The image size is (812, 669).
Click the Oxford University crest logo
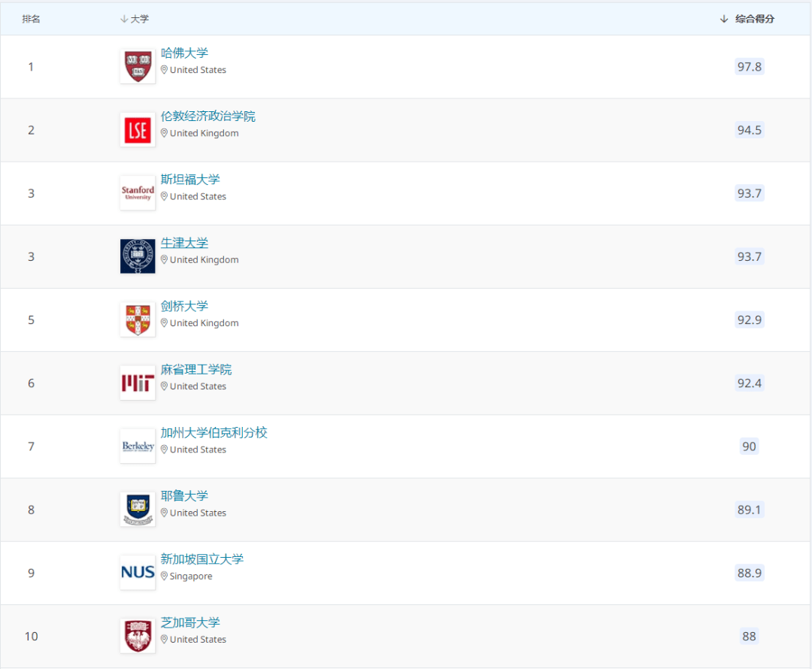point(138,256)
